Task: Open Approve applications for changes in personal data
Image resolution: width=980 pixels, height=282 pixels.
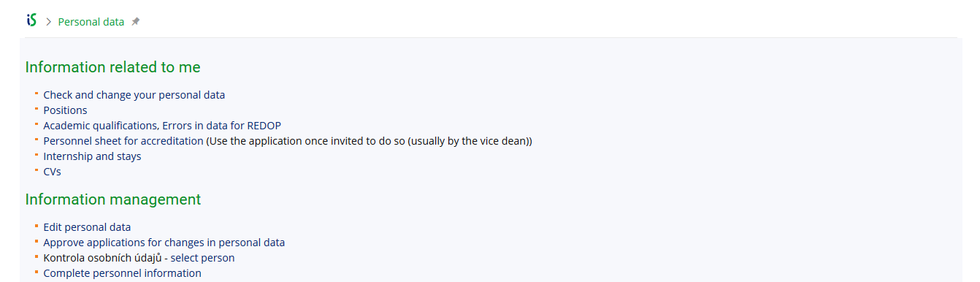Action: pyautogui.click(x=164, y=243)
